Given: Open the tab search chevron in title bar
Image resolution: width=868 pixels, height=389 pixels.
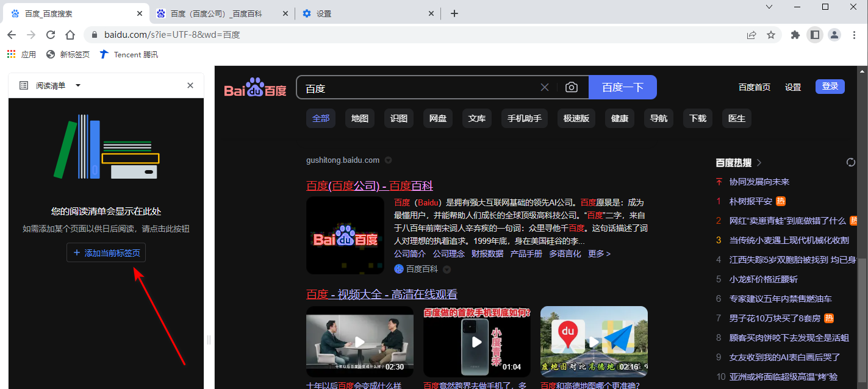Looking at the screenshot, I should click(x=769, y=7).
